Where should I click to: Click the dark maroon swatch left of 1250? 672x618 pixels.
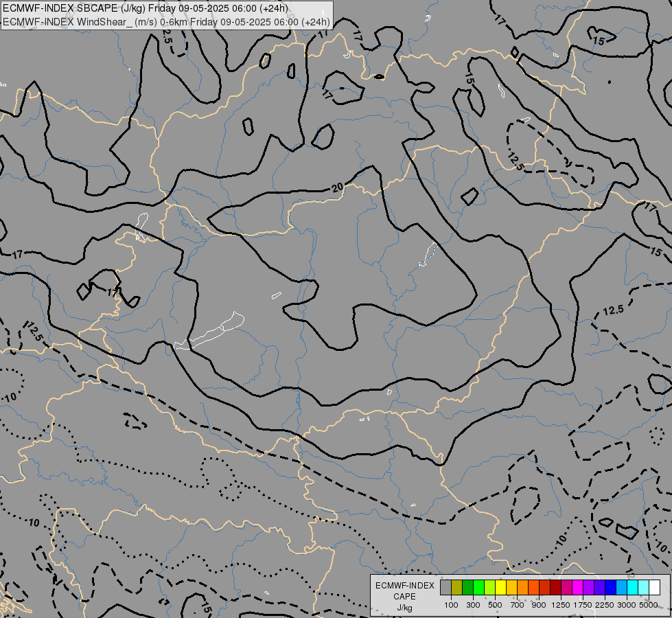(556, 587)
